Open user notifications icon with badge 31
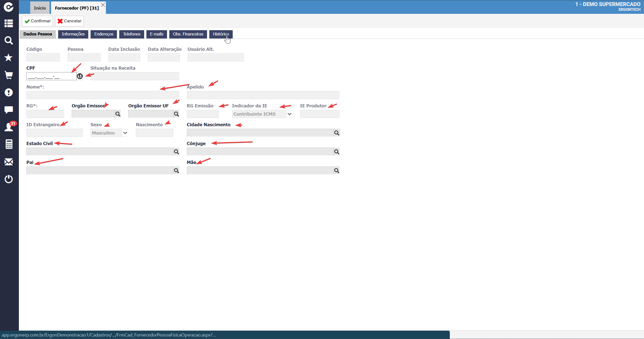 pos(9,126)
